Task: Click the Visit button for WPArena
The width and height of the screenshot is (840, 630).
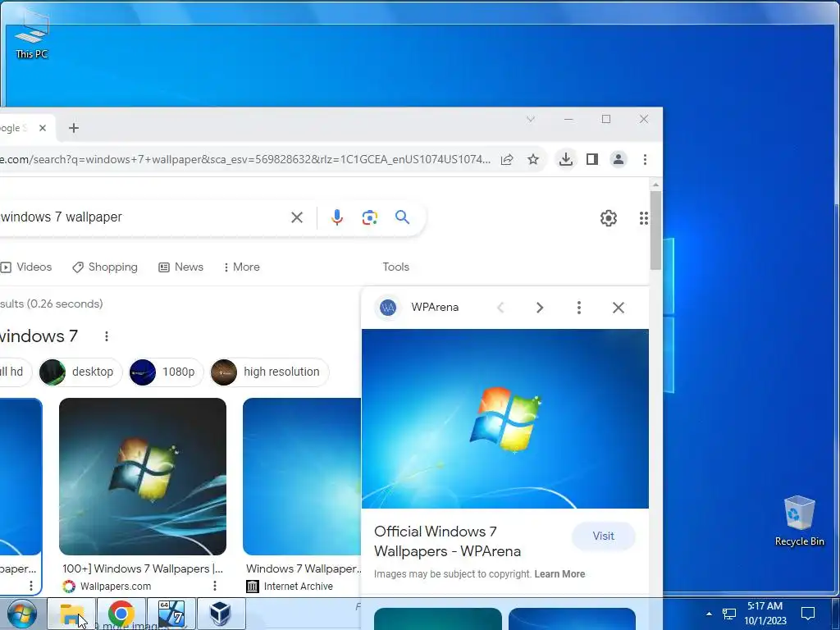Action: pos(603,536)
